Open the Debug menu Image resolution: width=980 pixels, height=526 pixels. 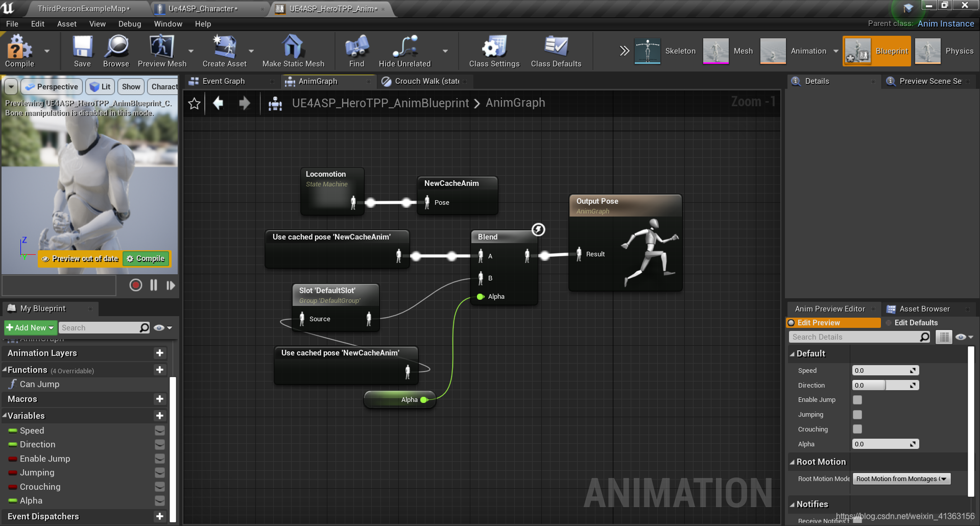pos(130,24)
